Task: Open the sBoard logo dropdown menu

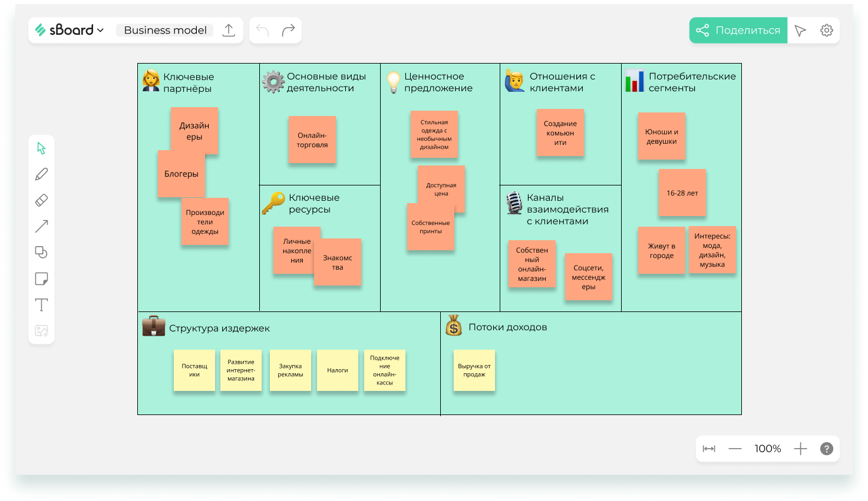Action: 70,30
